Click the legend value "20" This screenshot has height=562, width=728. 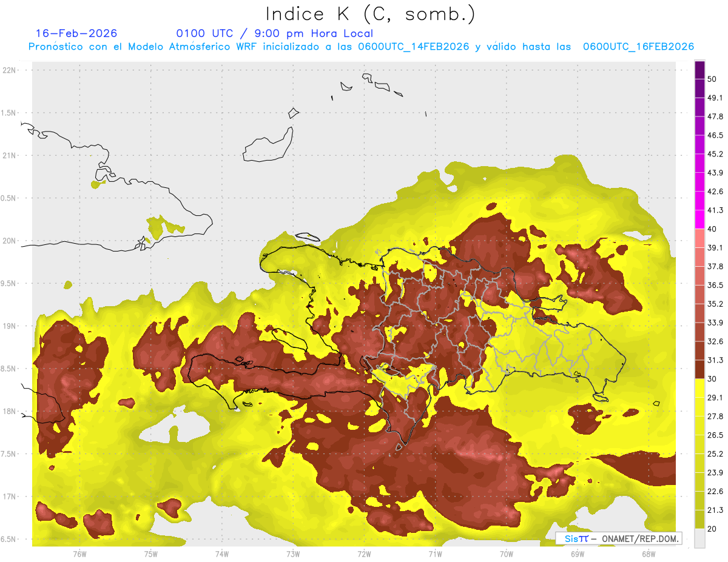tap(712, 529)
